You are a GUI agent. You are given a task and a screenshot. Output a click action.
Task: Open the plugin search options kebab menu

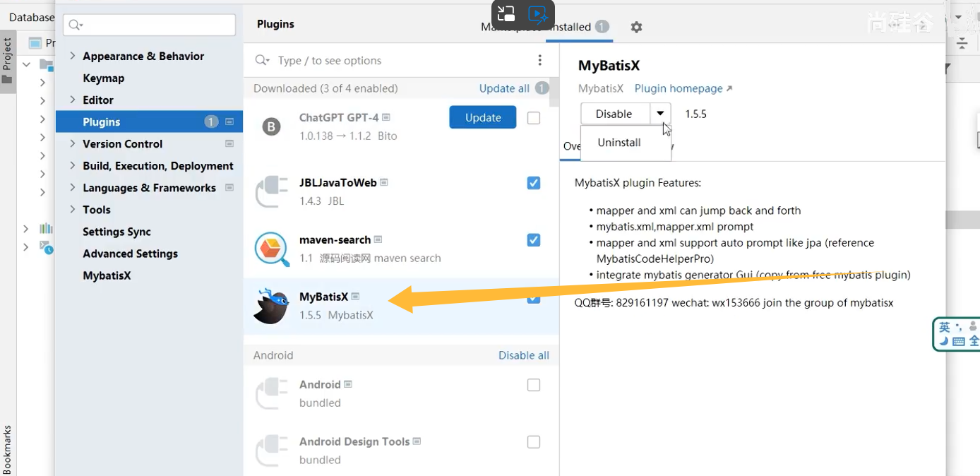tap(539, 61)
